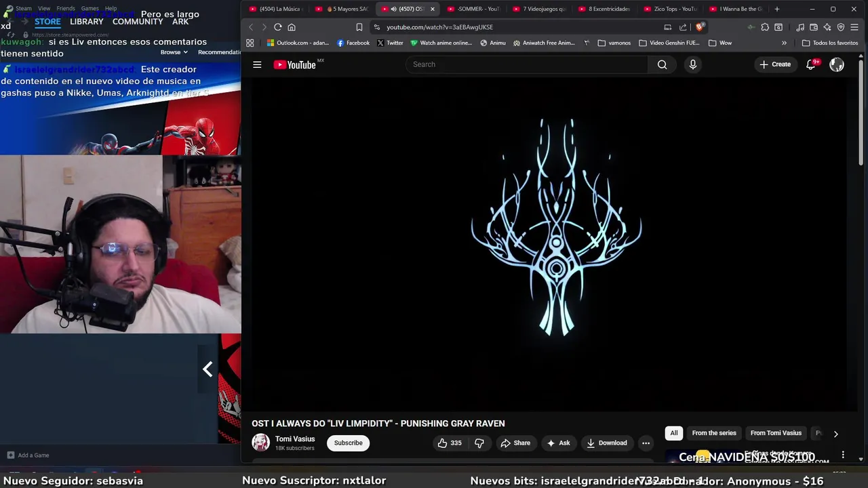
Task: Open the YouTube guide hamburger menu
Action: (x=257, y=64)
